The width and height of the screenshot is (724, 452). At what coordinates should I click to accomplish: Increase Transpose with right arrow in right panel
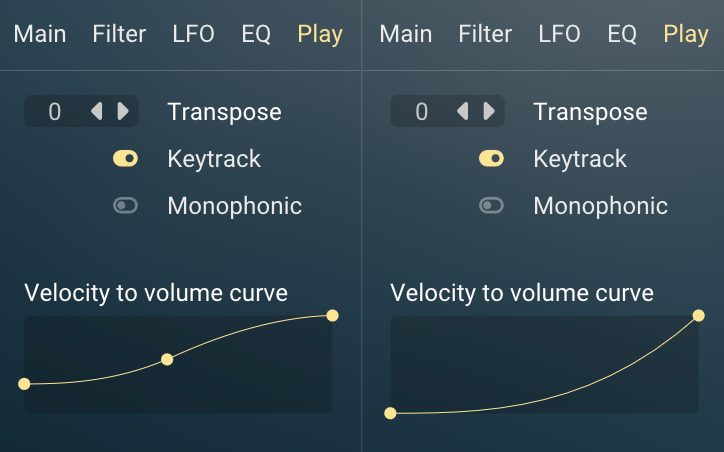coord(489,111)
